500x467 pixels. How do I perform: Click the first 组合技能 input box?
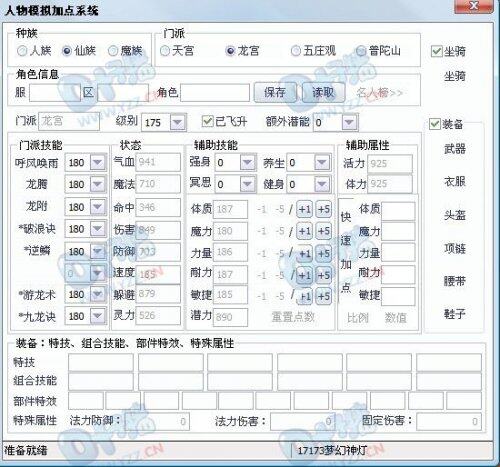[x=101, y=382]
